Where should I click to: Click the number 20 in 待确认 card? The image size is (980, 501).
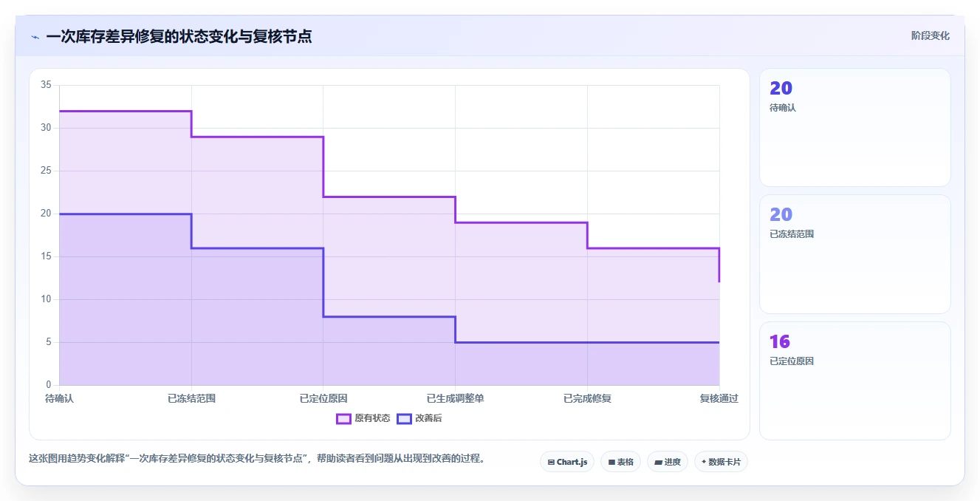click(781, 89)
